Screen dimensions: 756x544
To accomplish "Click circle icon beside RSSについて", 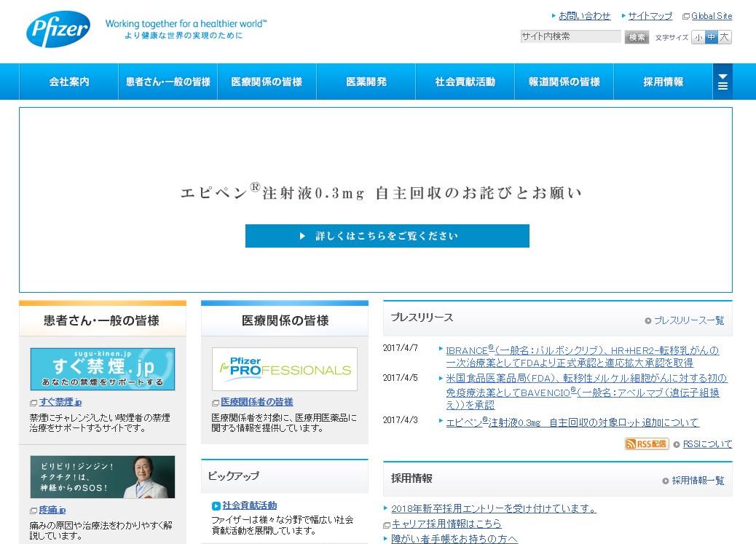I will (x=677, y=445).
